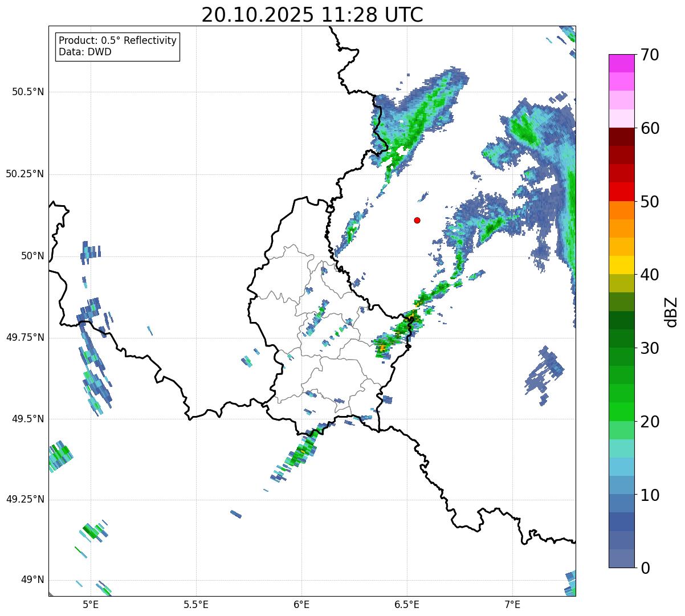Click the magenta top segment of the colorbar
Screen dimensions: 685x616
coord(621,63)
